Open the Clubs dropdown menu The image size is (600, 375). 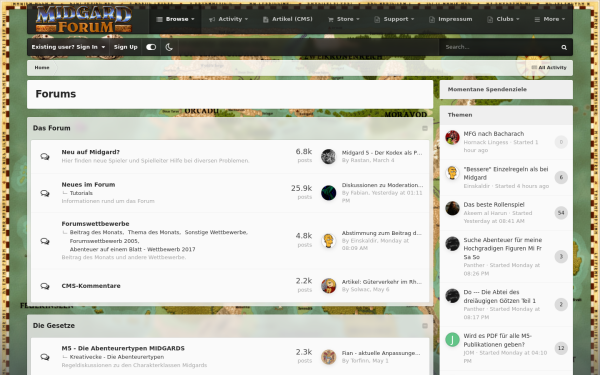(503, 19)
